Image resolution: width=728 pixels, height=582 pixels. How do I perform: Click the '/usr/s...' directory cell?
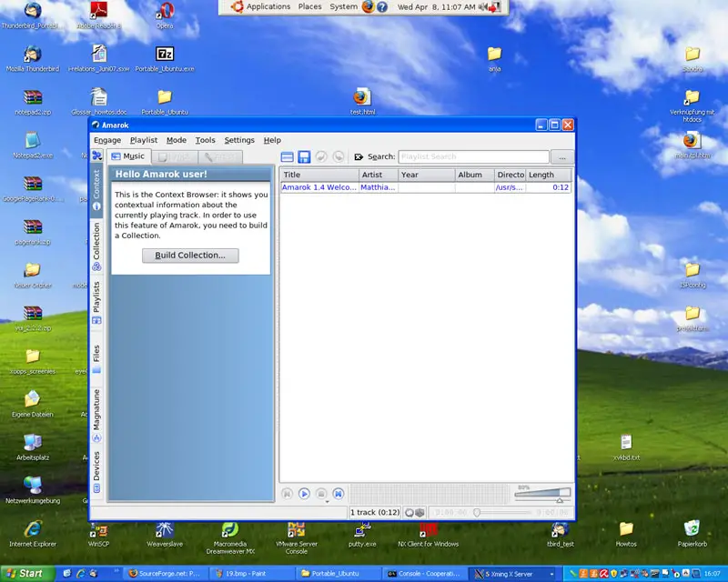(510, 187)
